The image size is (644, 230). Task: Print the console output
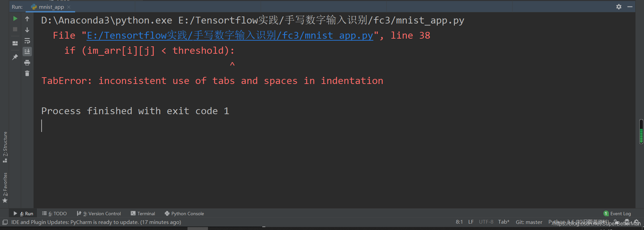coord(27,62)
